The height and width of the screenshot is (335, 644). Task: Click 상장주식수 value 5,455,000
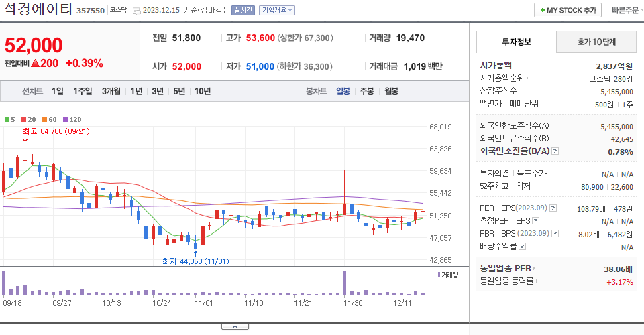(x=616, y=91)
